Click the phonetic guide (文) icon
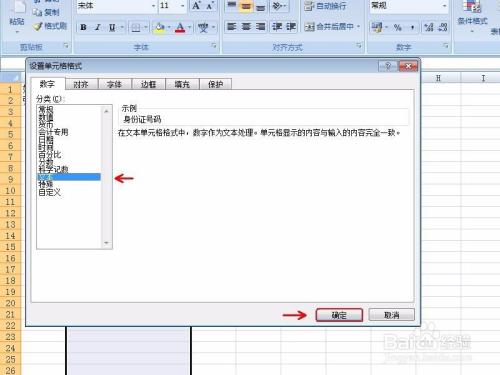Image resolution: width=500 pixels, height=375 pixels. (203, 27)
